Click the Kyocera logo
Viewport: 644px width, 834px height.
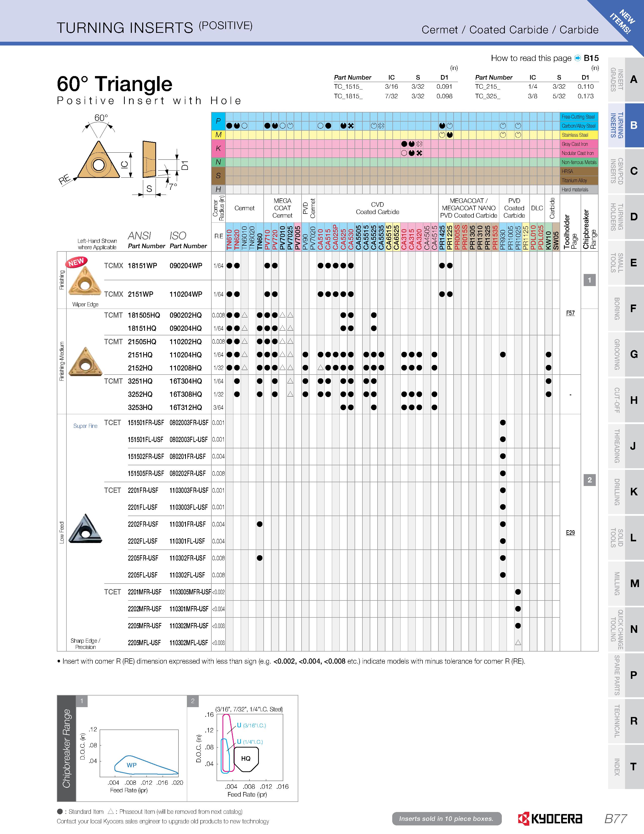click(x=550, y=818)
